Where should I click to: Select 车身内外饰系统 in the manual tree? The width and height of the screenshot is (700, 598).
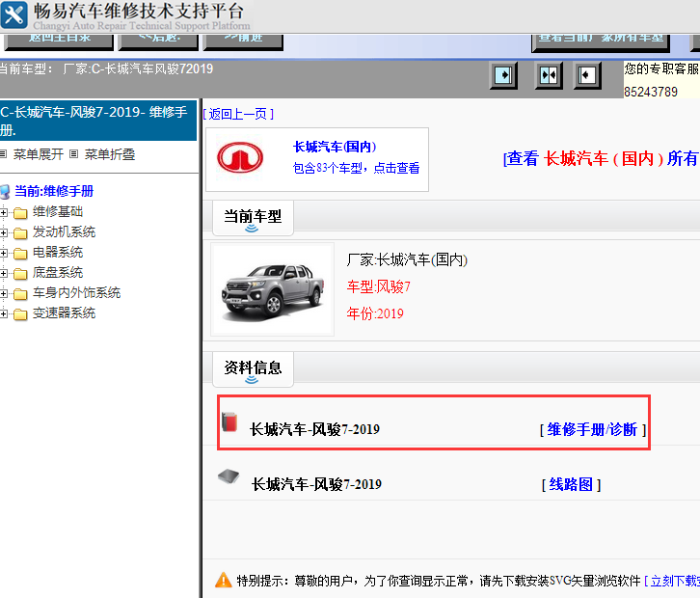pyautogui.click(x=76, y=292)
